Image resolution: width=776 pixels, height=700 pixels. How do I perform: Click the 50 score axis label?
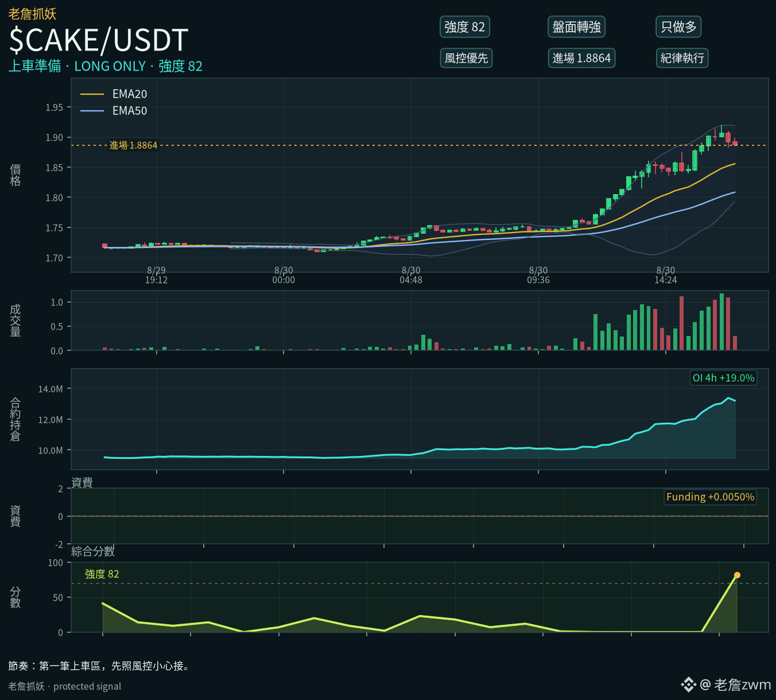[58, 598]
